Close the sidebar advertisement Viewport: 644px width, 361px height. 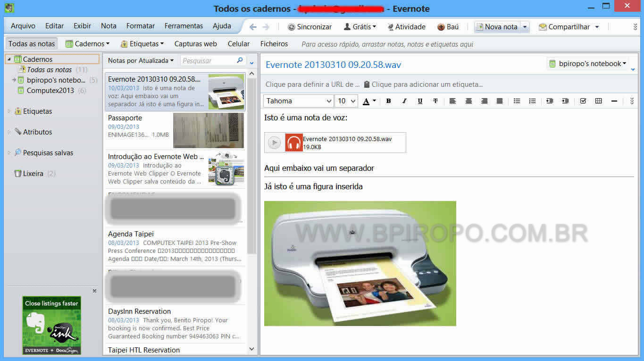94,291
